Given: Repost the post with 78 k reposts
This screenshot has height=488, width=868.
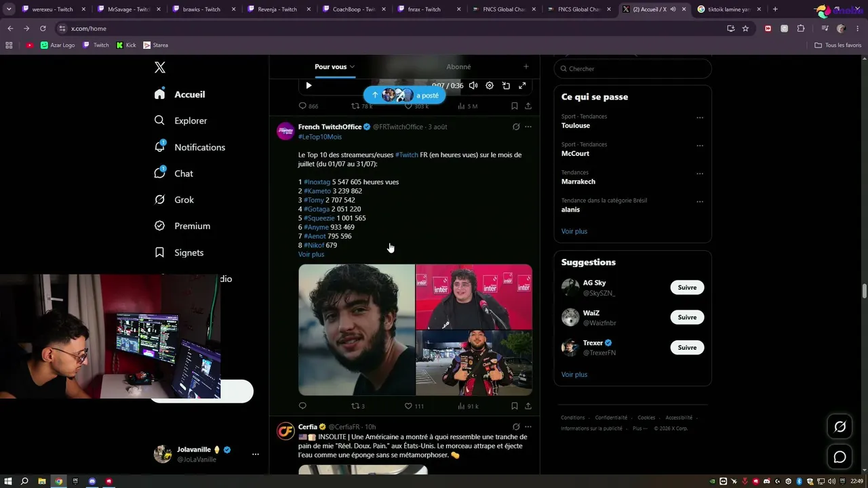Looking at the screenshot, I should [361, 106].
